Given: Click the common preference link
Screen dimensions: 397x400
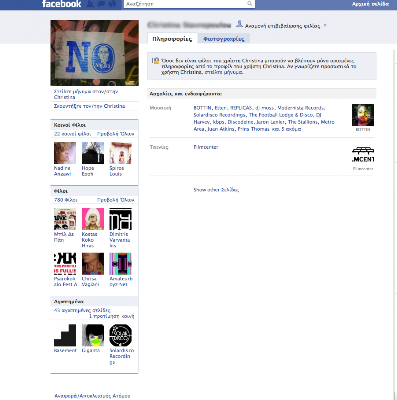Looking at the screenshot, I should (x=112, y=316).
